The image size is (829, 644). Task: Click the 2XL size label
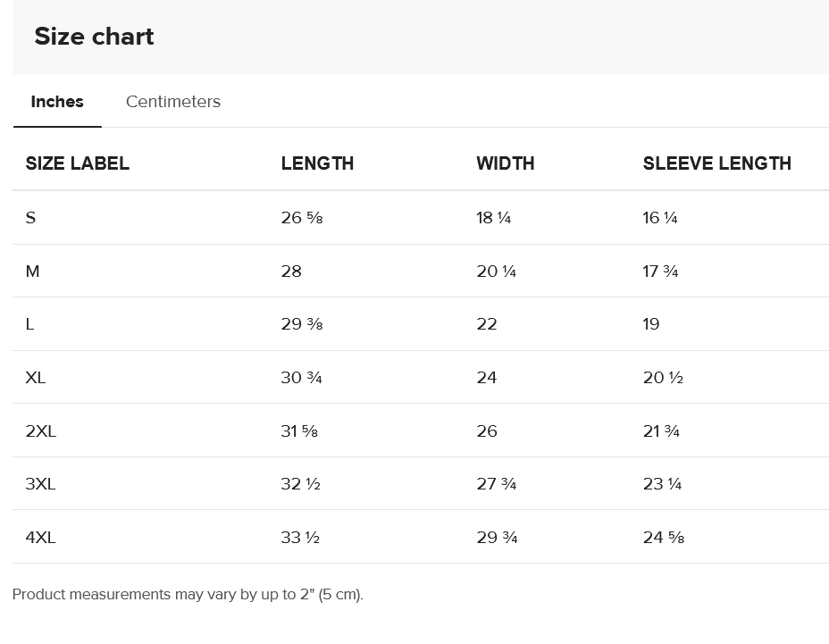click(41, 431)
